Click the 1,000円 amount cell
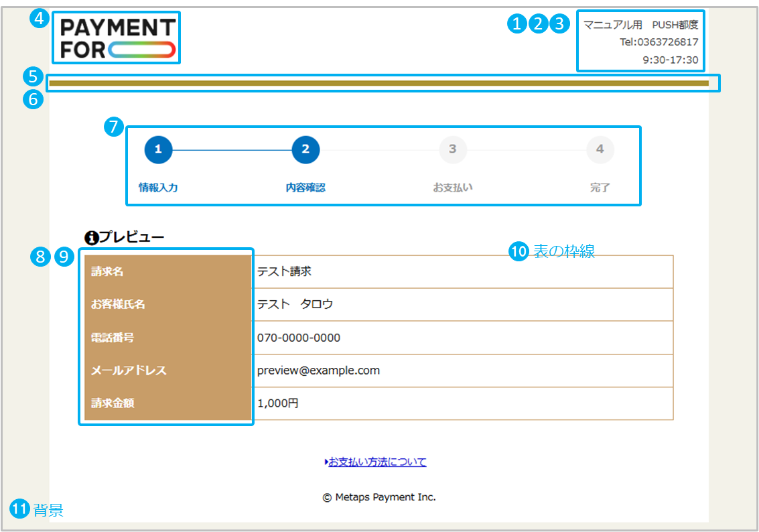Viewport: 759px width, 532px height. point(462,403)
